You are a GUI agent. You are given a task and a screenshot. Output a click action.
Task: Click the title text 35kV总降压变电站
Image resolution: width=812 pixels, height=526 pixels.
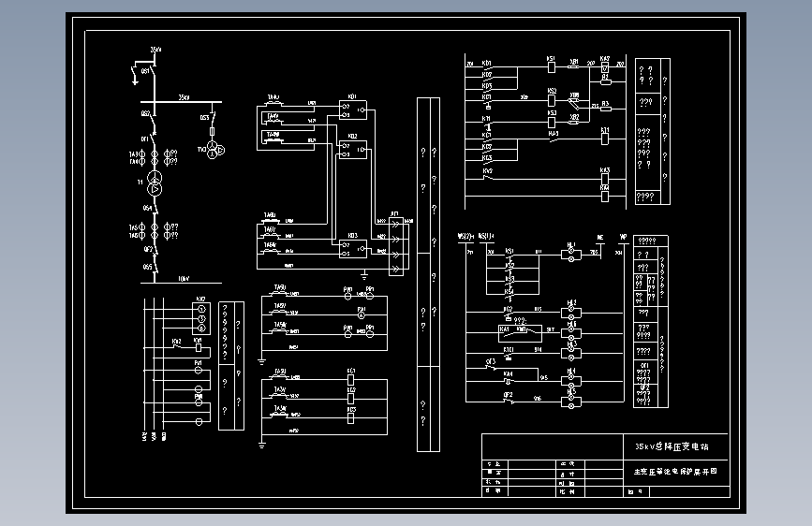coord(672,446)
